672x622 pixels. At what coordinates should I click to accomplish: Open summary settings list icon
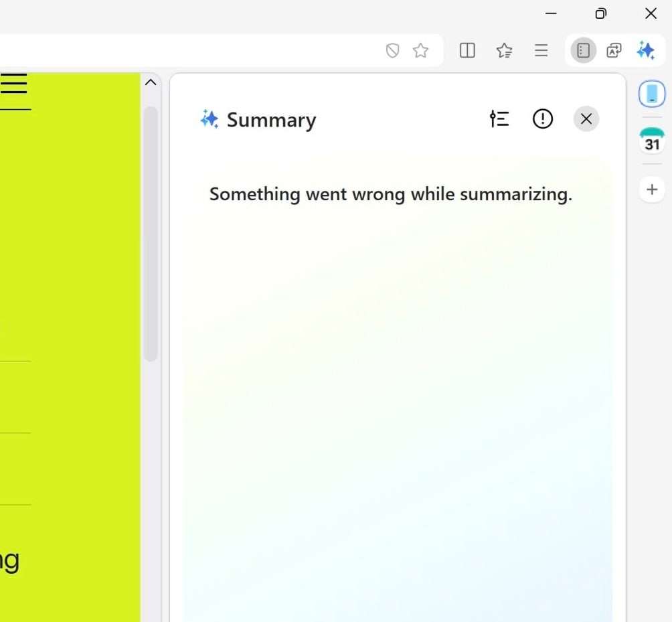pos(499,119)
